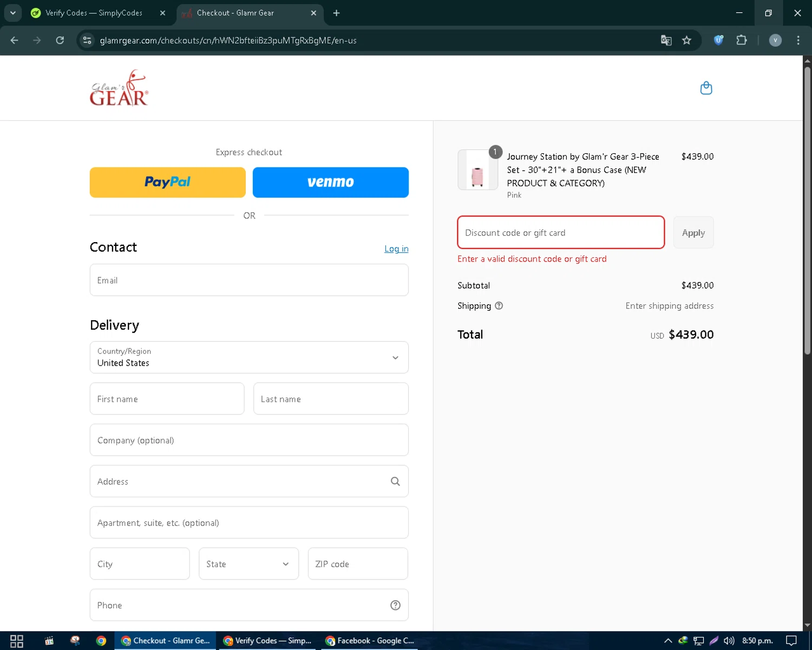Click the volume speaker tray icon

tap(729, 641)
